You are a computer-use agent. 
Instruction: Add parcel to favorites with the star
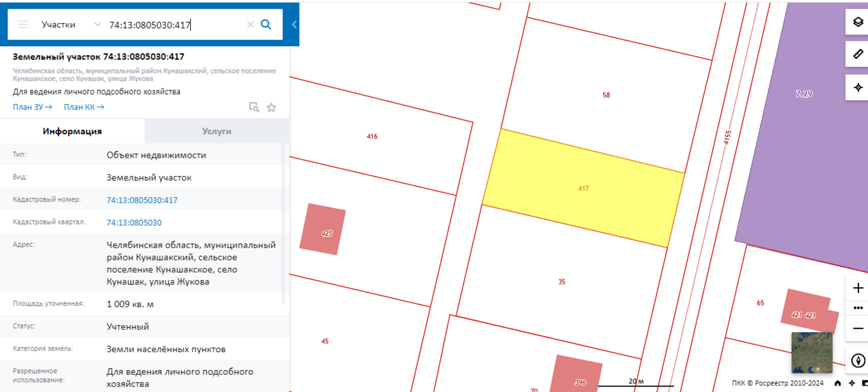tap(271, 108)
